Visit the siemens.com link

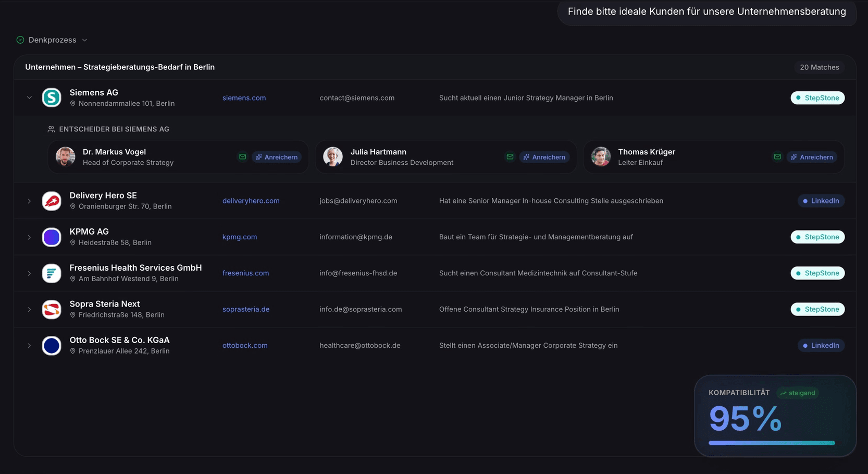click(244, 98)
